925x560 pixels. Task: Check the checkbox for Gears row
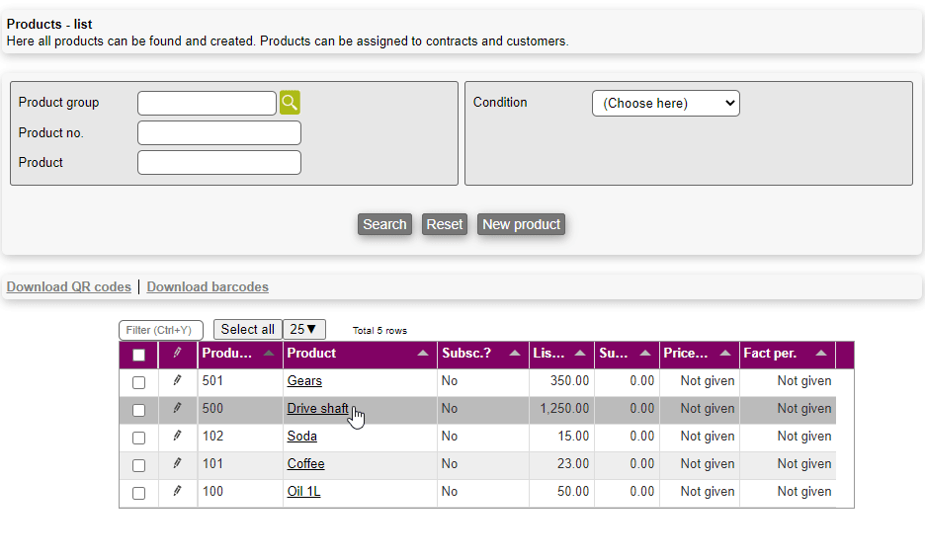pos(138,382)
